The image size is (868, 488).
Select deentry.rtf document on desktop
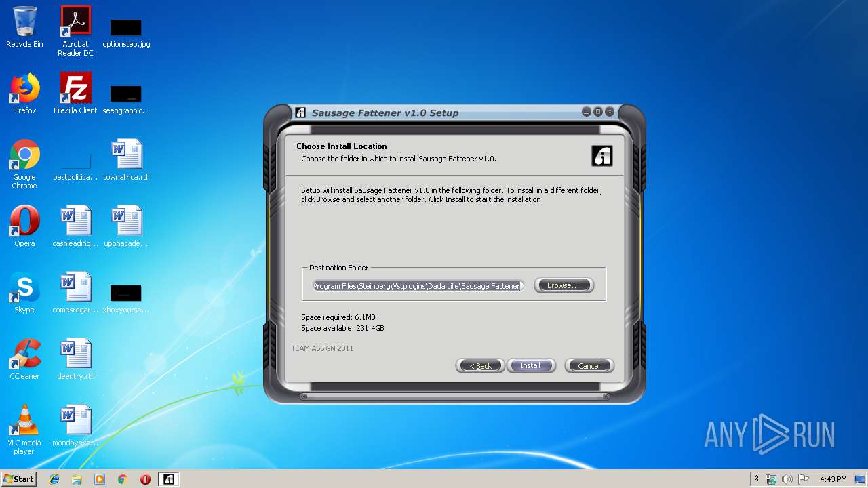[75, 359]
